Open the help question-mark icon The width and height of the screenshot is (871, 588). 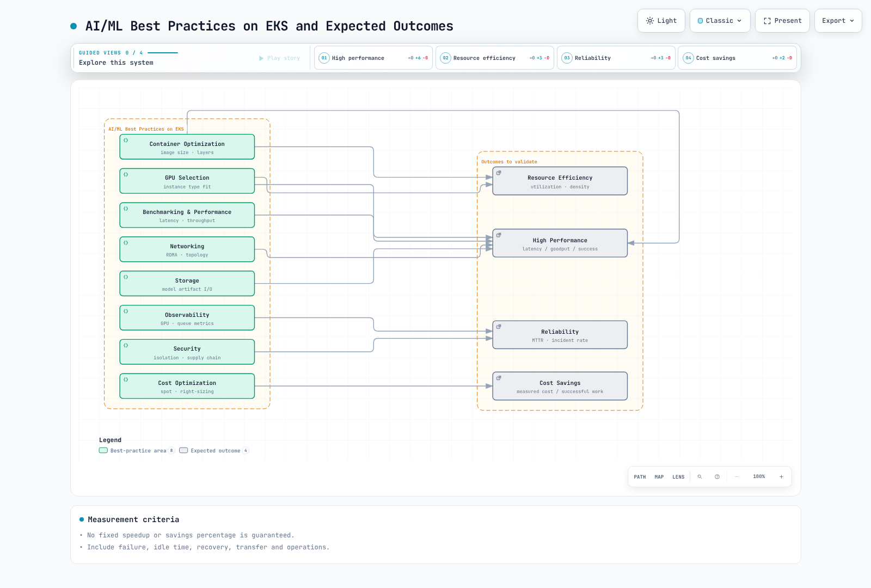717,477
